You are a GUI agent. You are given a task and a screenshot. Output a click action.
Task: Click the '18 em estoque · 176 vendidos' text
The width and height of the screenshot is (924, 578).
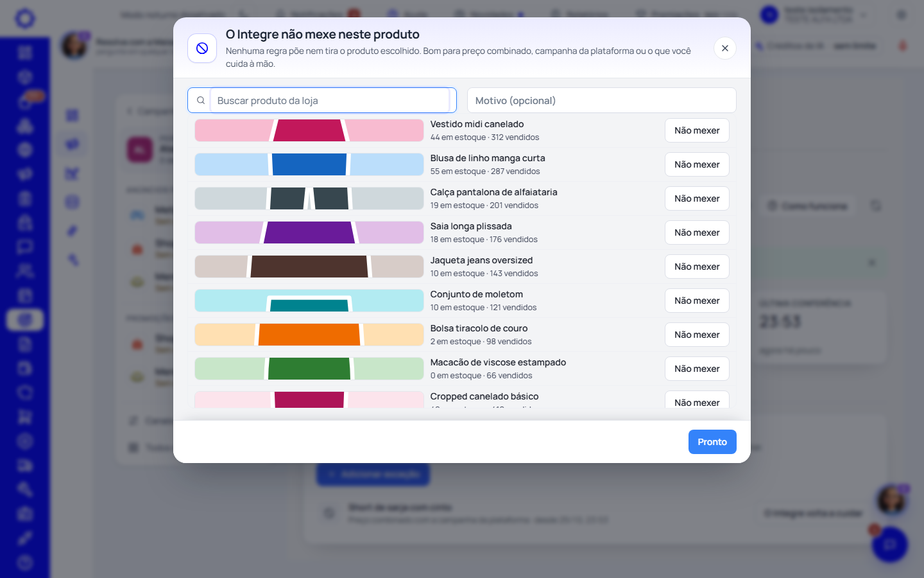coord(484,240)
